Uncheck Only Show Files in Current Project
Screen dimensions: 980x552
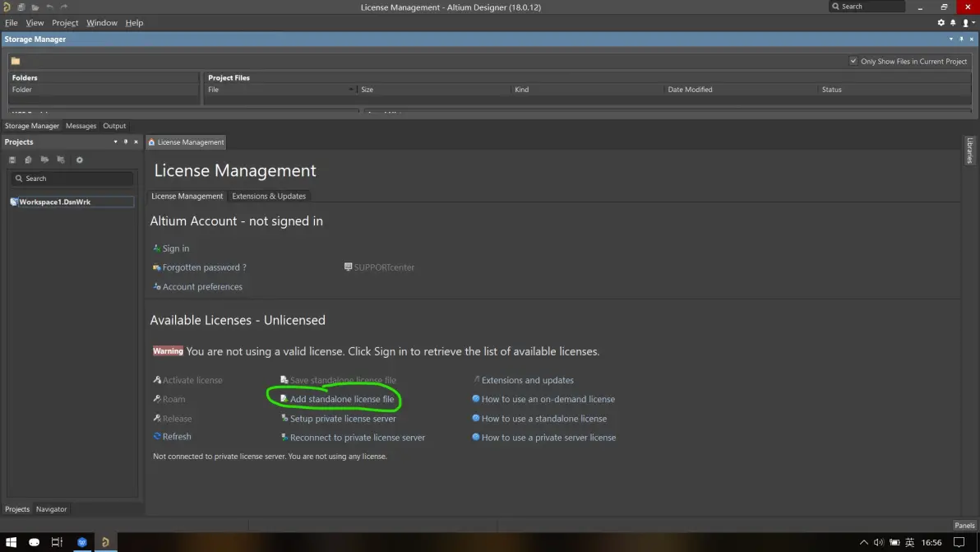coord(853,61)
